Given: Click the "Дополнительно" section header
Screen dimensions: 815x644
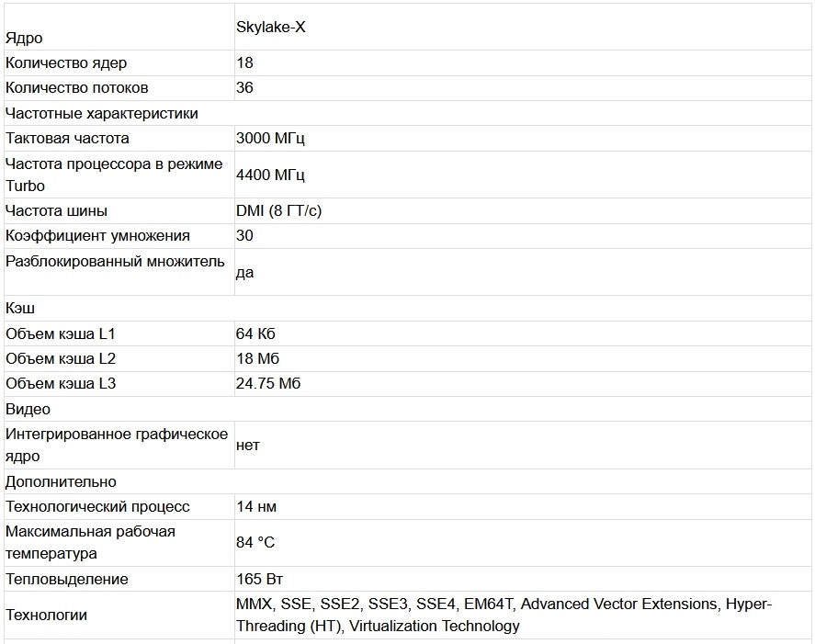Looking at the screenshot, I should tap(61, 482).
